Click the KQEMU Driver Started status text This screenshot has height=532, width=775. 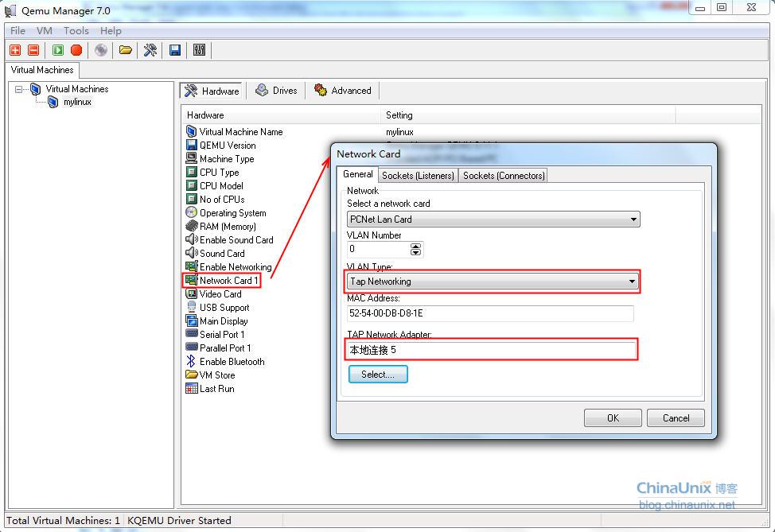[x=179, y=520]
